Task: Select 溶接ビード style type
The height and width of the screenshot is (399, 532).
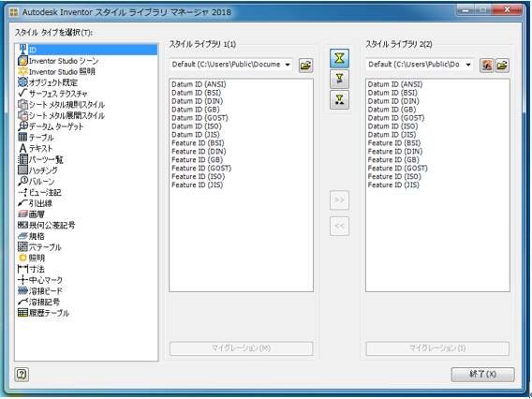Action: click(40, 290)
